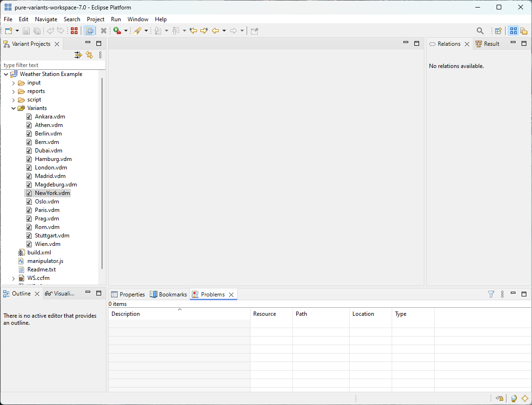Screen dimensions: 532x405
Task: Toggle the filter funnel in the Problems view
Action: tap(491, 294)
